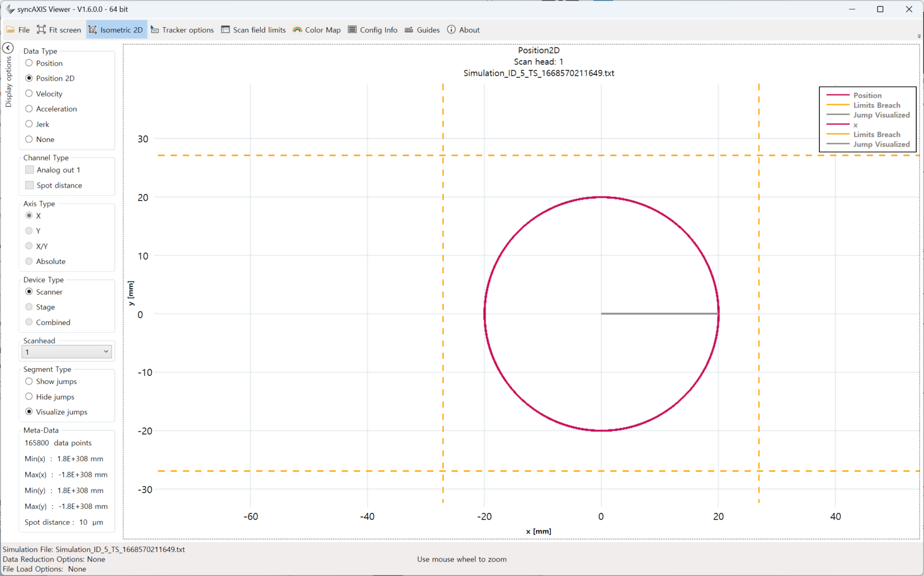The width and height of the screenshot is (924, 576).
Task: Click the Fit screen icon
Action: 41,30
